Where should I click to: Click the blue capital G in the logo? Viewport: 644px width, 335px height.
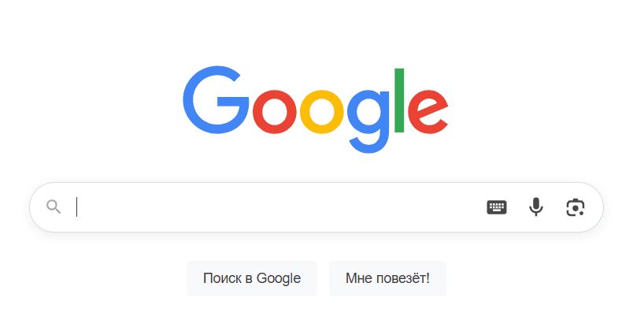coord(216,100)
